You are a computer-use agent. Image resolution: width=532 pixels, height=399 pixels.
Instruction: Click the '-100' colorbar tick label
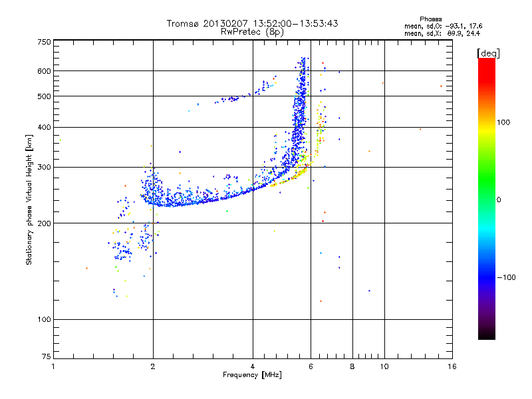(506, 277)
